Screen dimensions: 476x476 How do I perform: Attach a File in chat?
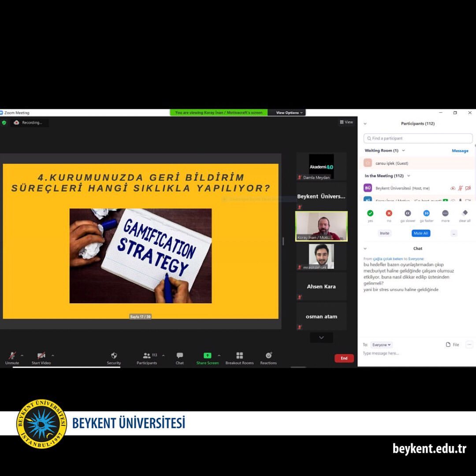tap(452, 345)
